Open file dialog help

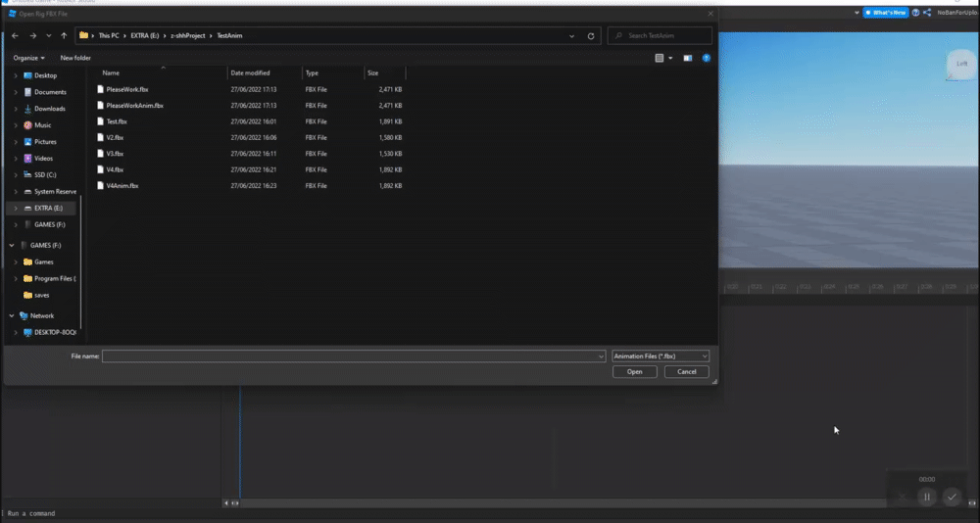click(707, 58)
